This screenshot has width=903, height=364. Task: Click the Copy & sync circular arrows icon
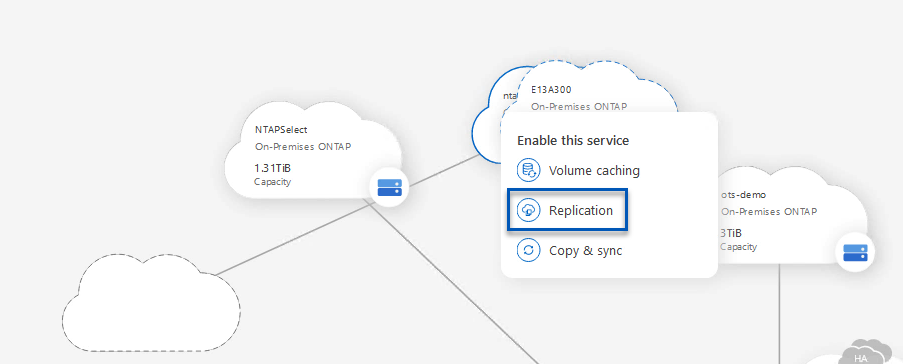point(528,251)
